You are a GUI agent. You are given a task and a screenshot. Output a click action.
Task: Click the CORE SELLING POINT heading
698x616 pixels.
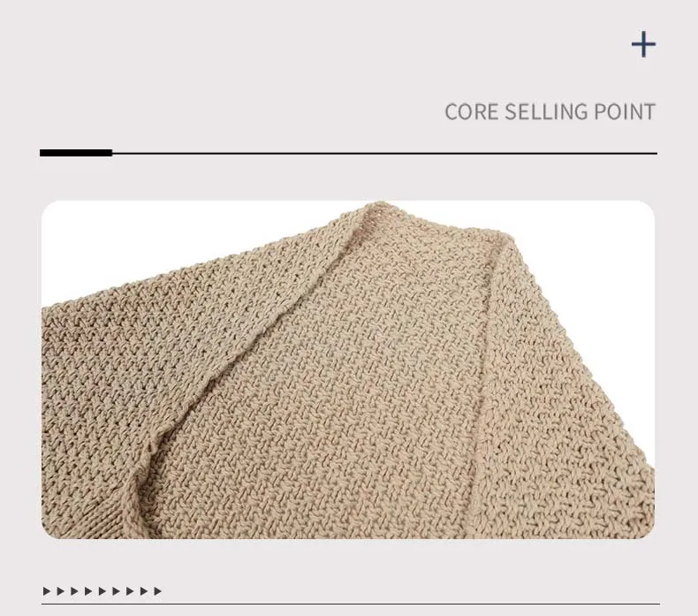[550, 111]
